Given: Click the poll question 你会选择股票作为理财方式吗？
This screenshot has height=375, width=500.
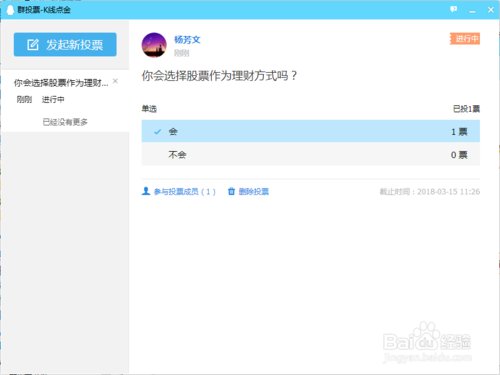Looking at the screenshot, I should [219, 76].
